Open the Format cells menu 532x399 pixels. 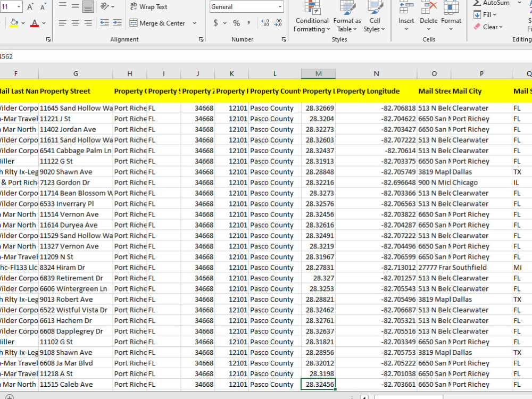click(451, 16)
